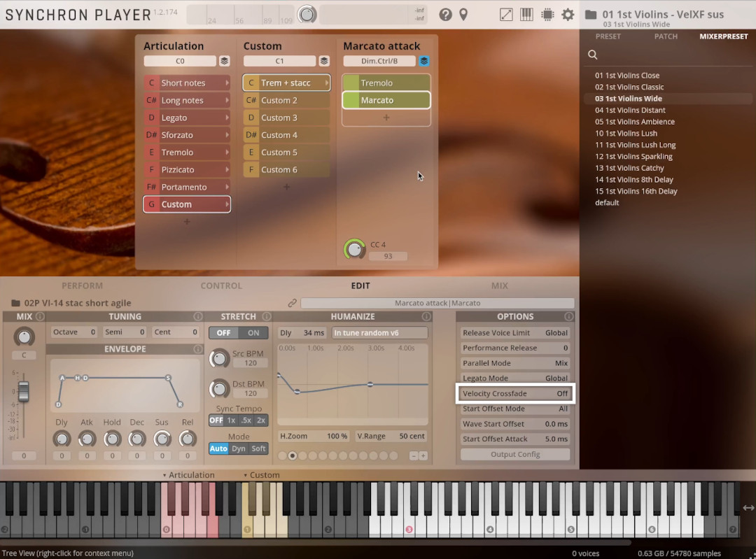This screenshot has height=559, width=756.
Task: Switch to EDIT tab
Action: pos(360,285)
